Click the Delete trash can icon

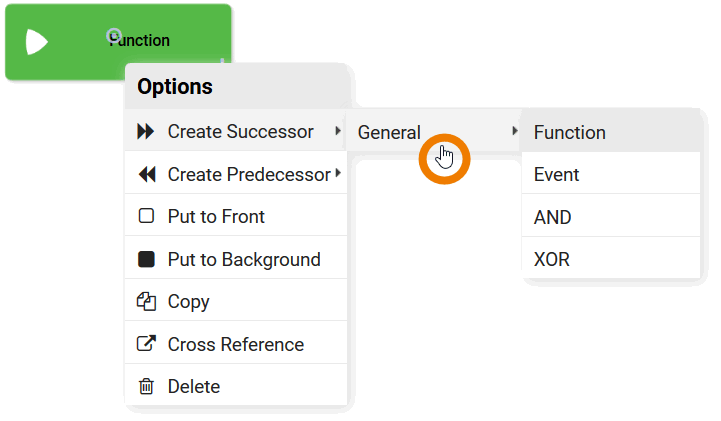[146, 387]
